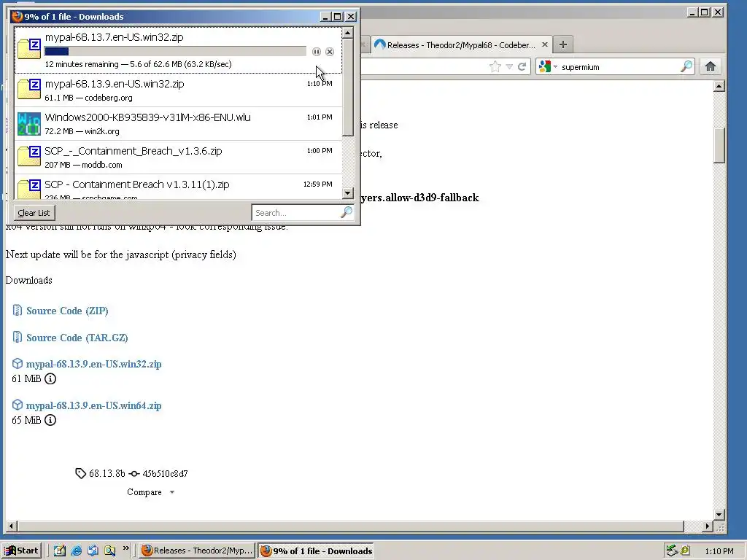This screenshot has height=560, width=747.
Task: Click page vertical scrollbar down arrow
Action: click(719, 514)
